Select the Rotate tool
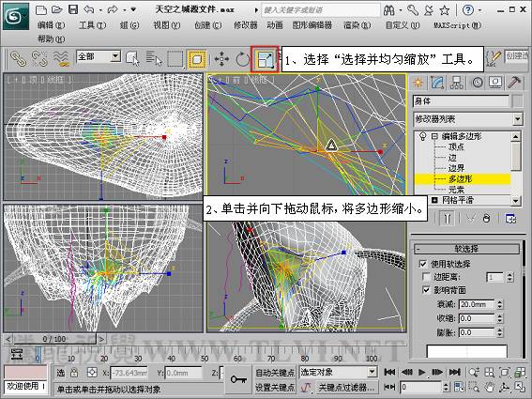This screenshot has width=532, height=399. pyautogui.click(x=243, y=59)
